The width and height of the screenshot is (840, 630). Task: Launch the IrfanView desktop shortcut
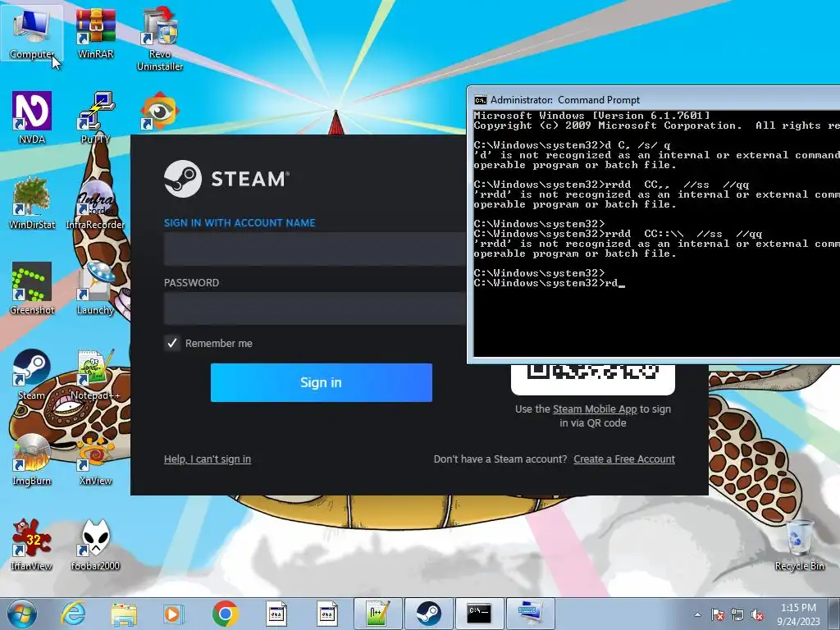tap(32, 545)
